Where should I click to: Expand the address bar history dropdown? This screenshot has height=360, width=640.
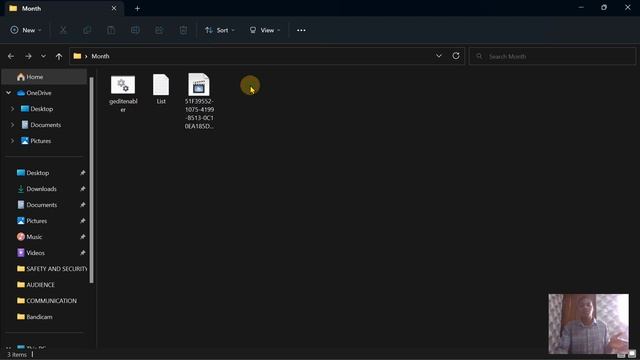click(x=439, y=56)
